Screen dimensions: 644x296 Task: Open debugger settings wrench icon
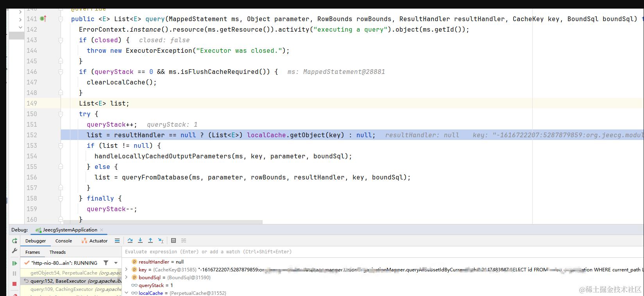pos(14,251)
